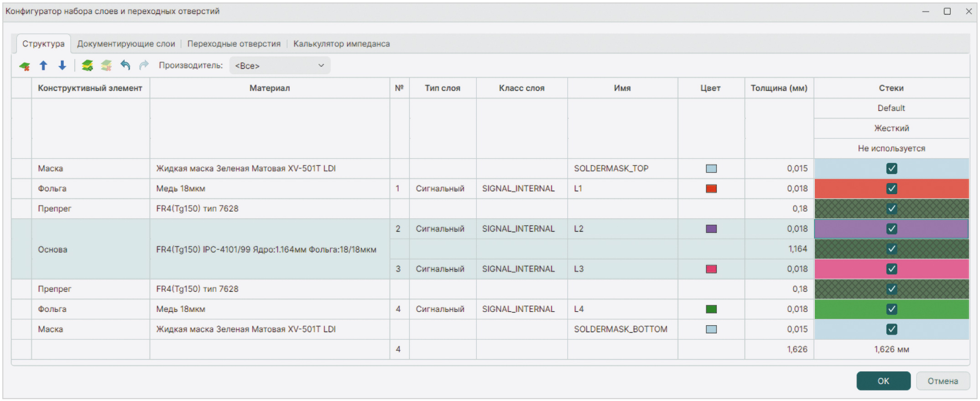The width and height of the screenshot is (980, 401).
Task: Open the Производитель dropdown showing <Все>
Action: [x=280, y=66]
